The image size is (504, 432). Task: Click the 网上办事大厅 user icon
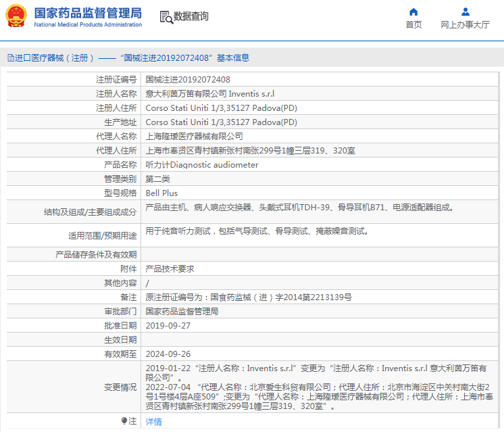click(x=465, y=12)
